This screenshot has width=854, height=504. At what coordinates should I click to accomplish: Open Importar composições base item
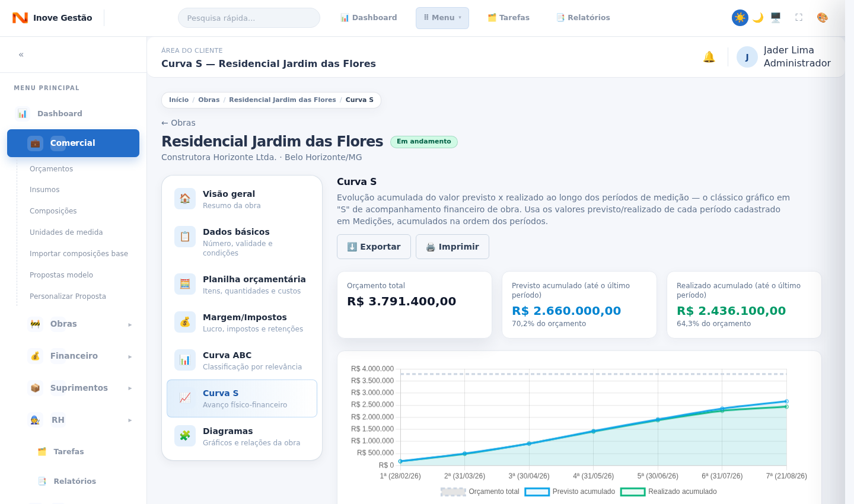pyautogui.click(x=79, y=254)
